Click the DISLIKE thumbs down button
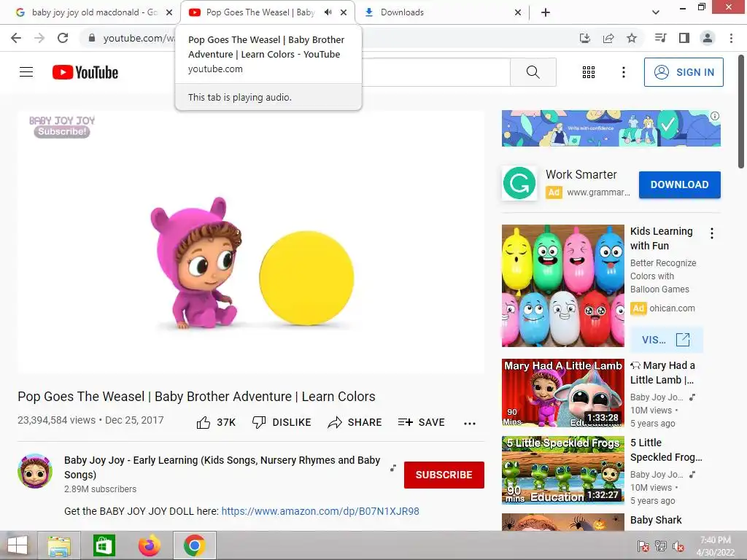The height and width of the screenshot is (560, 747). pos(282,422)
